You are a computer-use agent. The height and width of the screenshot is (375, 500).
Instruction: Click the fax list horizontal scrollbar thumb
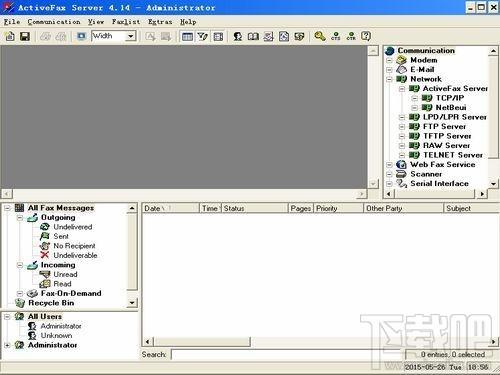pos(202,342)
